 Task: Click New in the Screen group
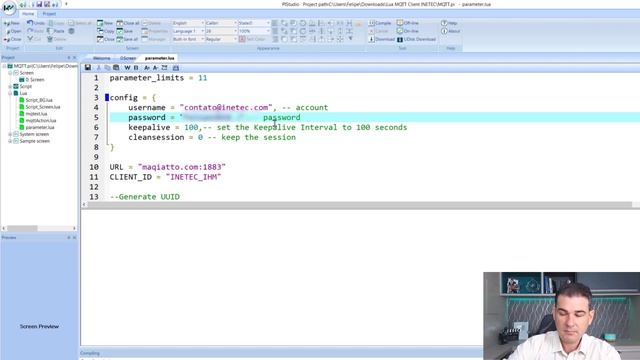tap(105, 23)
